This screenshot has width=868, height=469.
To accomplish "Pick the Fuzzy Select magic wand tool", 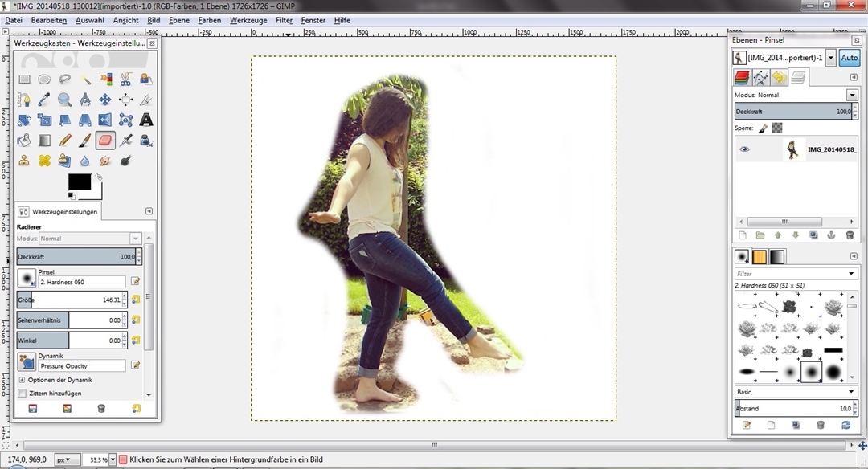I will coord(85,80).
